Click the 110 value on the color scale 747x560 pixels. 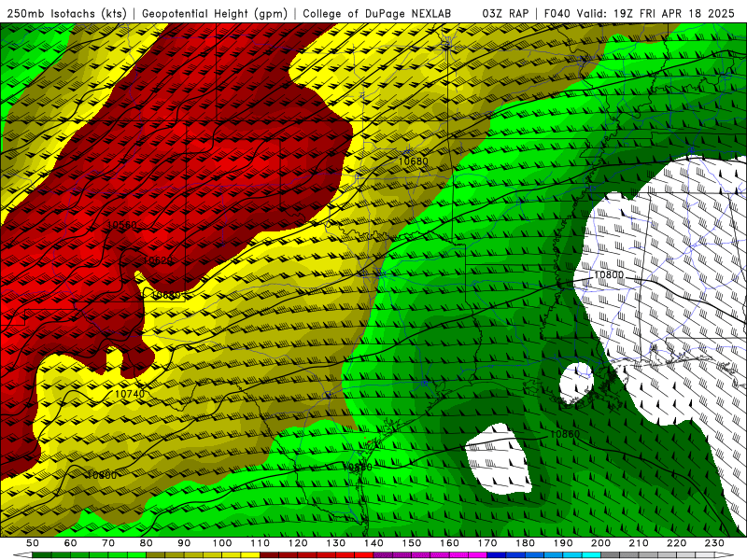point(260,543)
